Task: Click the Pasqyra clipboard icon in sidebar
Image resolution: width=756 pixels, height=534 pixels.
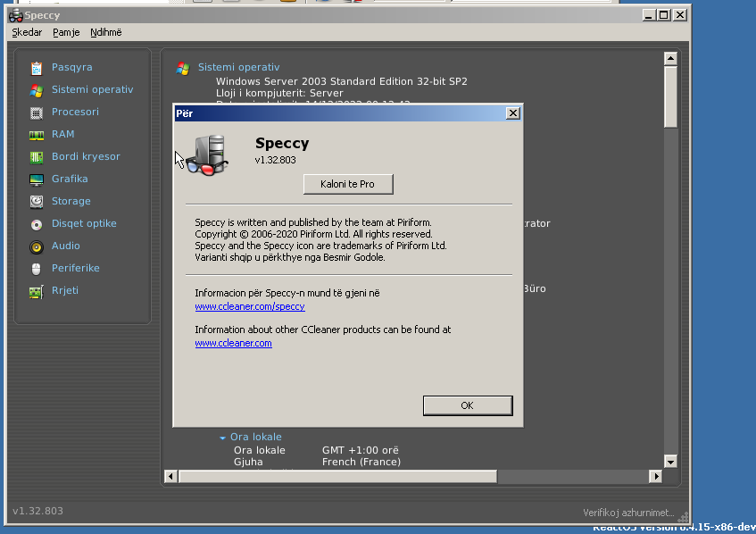Action: 37,68
